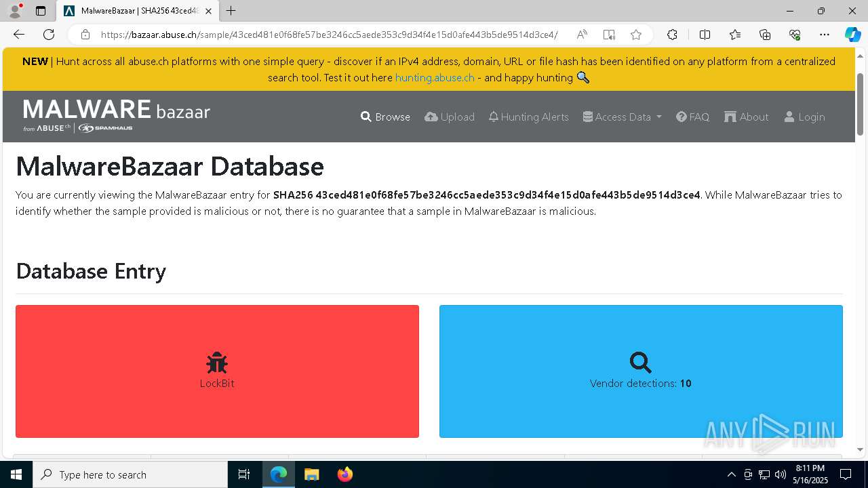The height and width of the screenshot is (488, 868).
Task: Open the volume control tray icon
Action: pos(781,474)
